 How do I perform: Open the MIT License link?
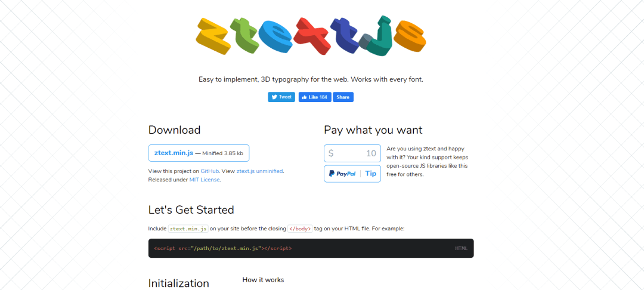tap(205, 180)
